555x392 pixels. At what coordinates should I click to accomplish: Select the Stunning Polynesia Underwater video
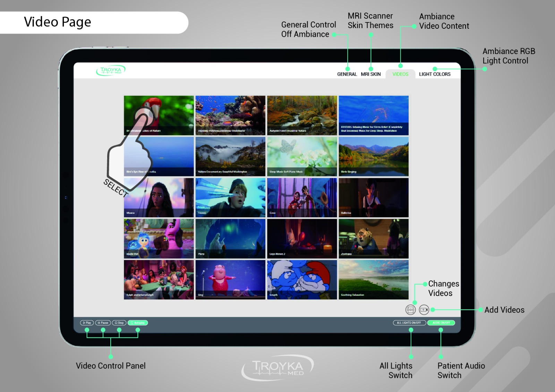point(230,115)
